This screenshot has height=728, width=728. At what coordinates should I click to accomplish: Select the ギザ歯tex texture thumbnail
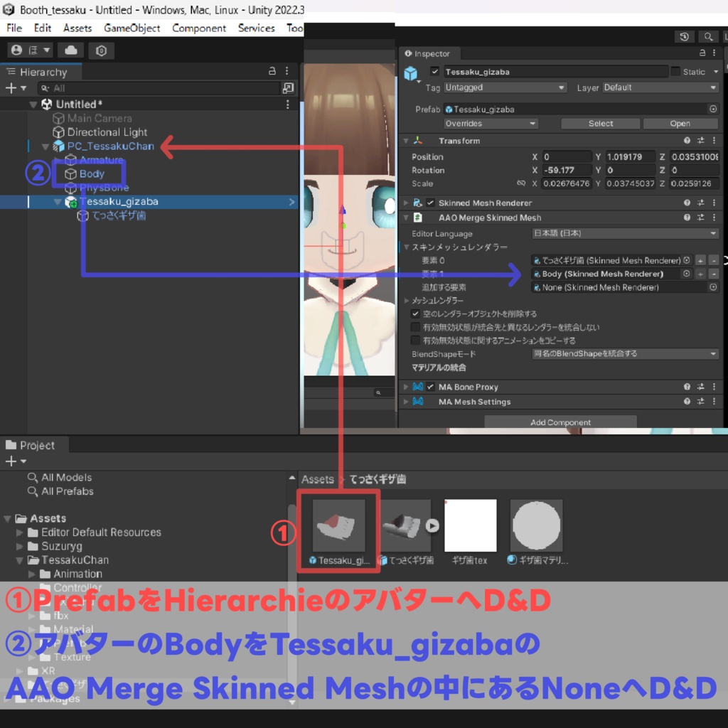click(x=471, y=525)
